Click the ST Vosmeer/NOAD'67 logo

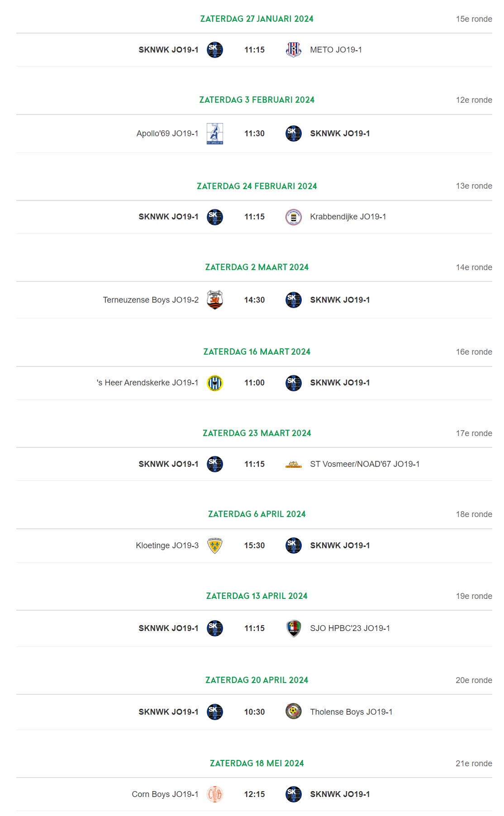coord(294,465)
